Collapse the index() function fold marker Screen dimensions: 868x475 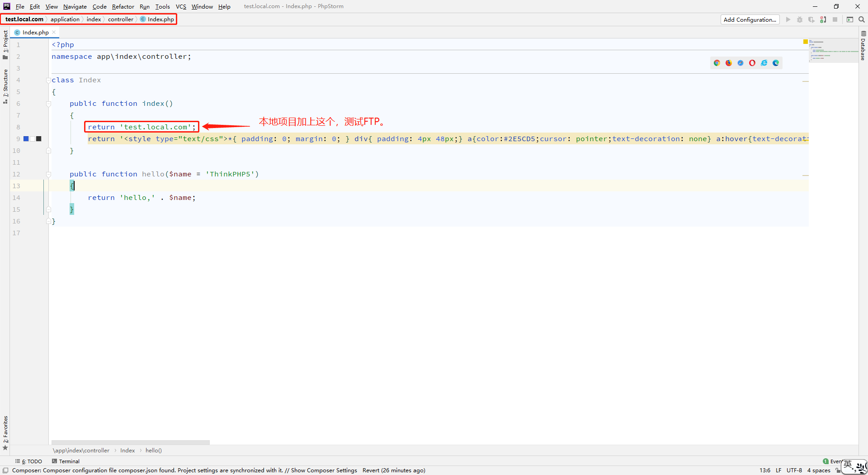pyautogui.click(x=48, y=104)
